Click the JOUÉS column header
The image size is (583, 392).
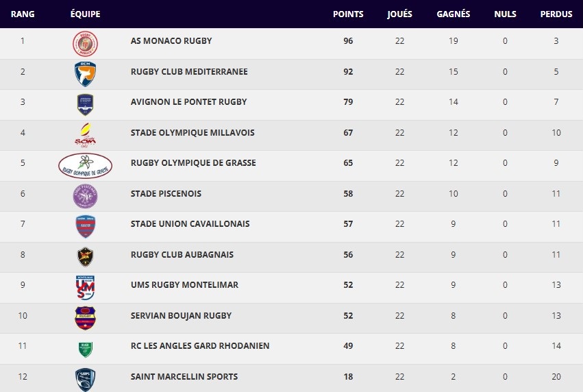tap(399, 14)
